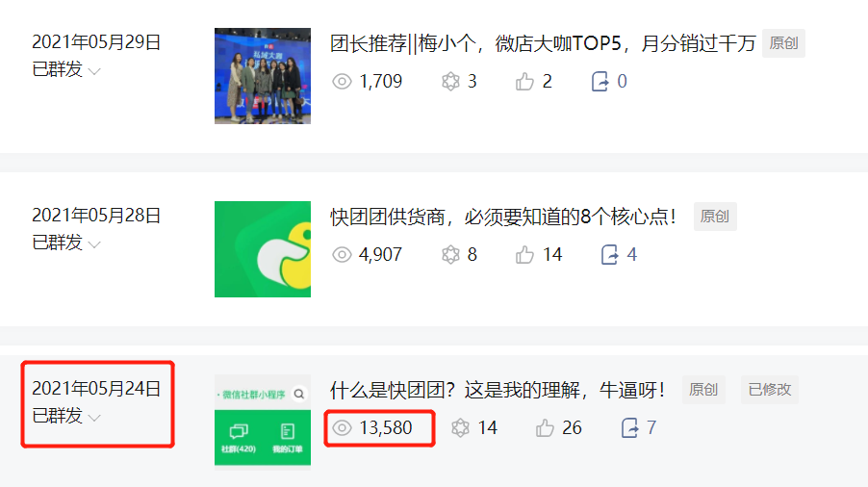Click the flower wow icon with count 8

coord(450,254)
